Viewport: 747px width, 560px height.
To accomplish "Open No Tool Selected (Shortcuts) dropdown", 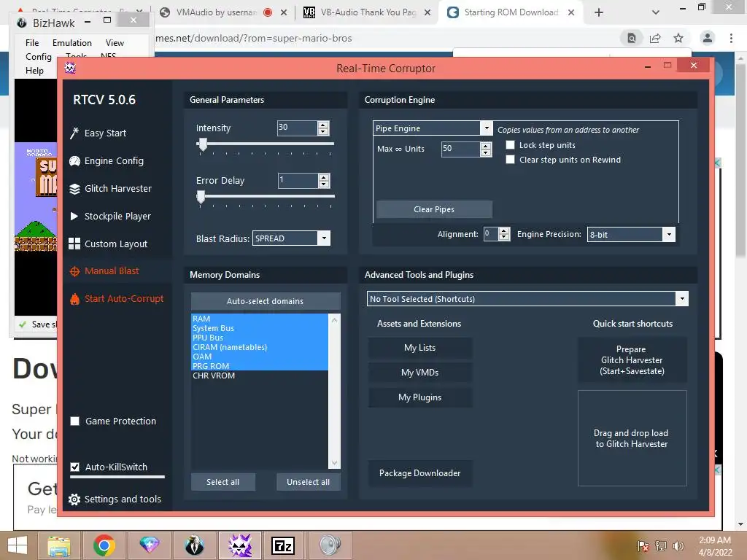I will 682,299.
